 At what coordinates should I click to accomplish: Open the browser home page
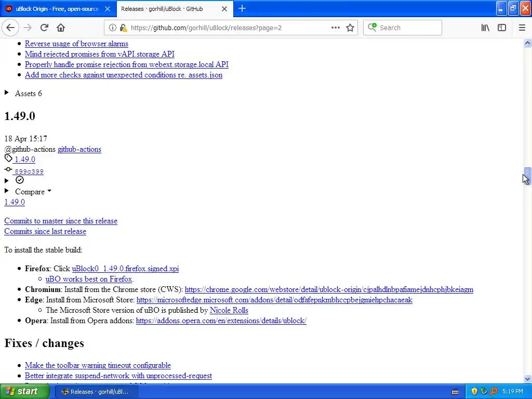tap(61, 28)
